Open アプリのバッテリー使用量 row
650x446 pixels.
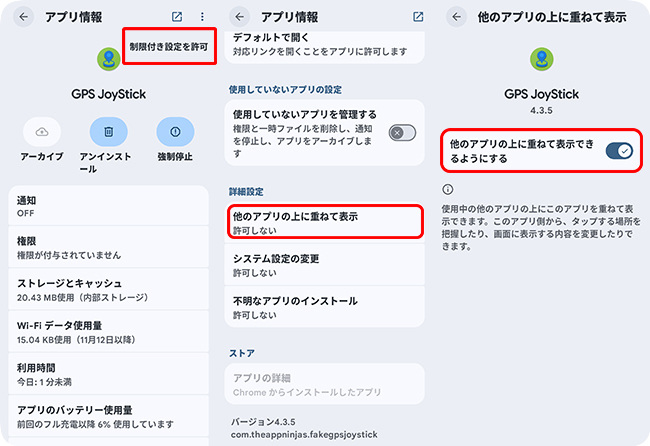(109, 416)
